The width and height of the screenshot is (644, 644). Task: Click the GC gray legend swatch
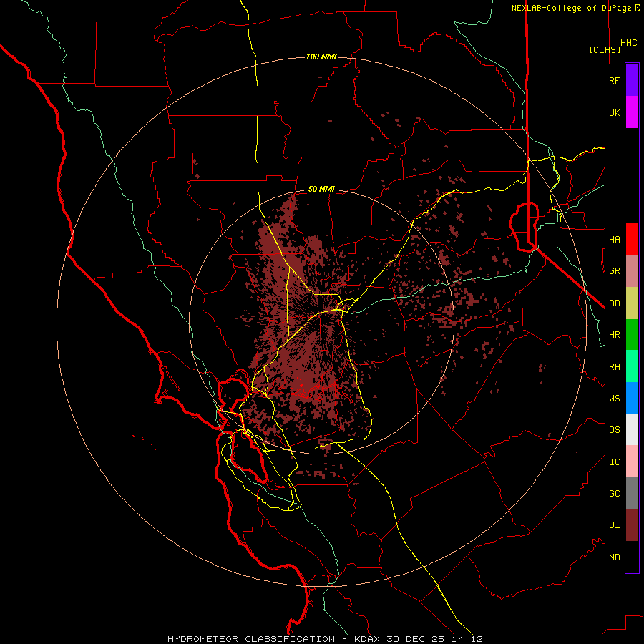[632, 493]
